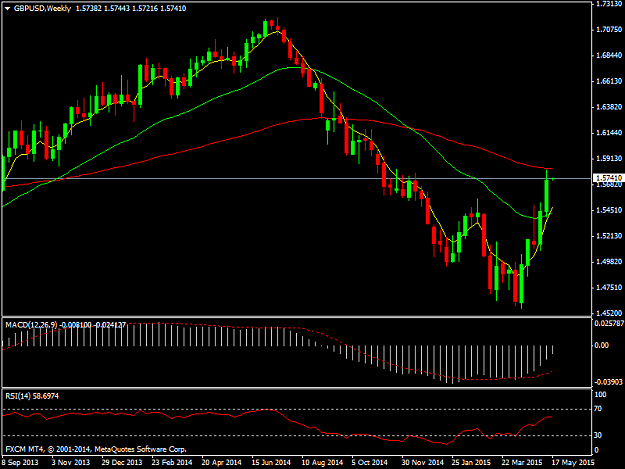
Task: Click the 5 Oct 2014 date label
Action: (x=369, y=462)
